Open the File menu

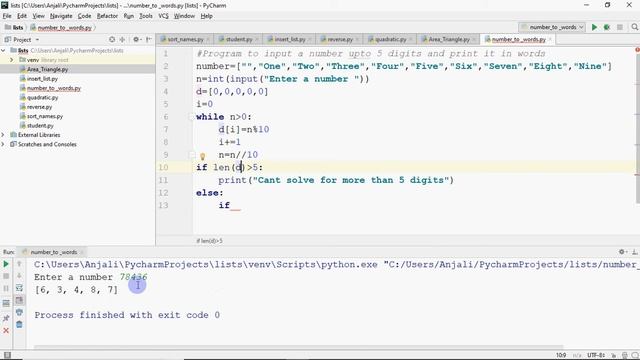7,16
